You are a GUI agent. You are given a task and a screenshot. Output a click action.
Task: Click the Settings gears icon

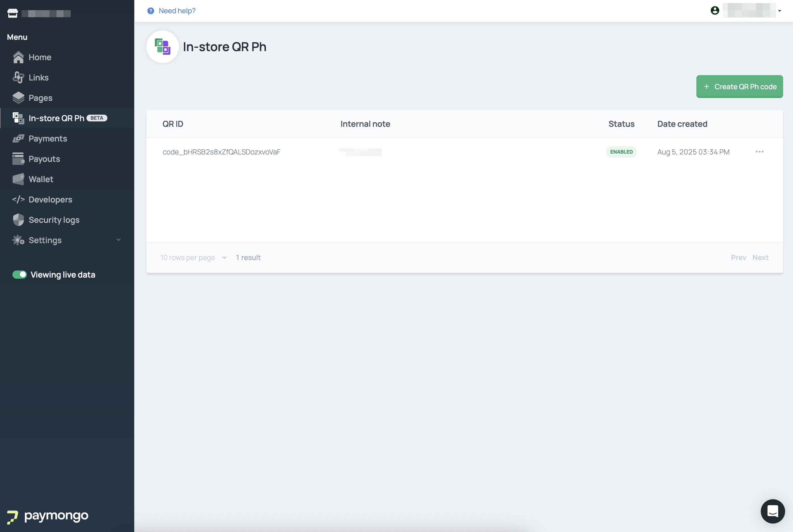click(18, 240)
